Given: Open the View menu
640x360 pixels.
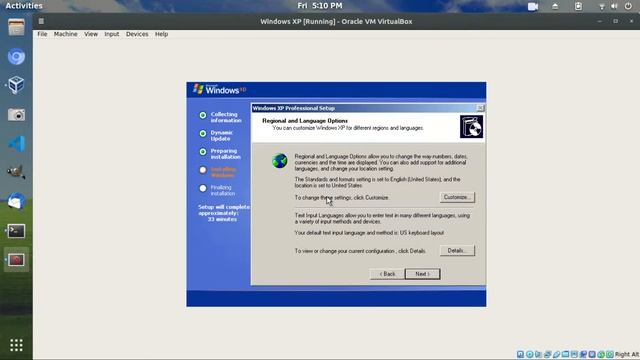Looking at the screenshot, I should 91,34.
